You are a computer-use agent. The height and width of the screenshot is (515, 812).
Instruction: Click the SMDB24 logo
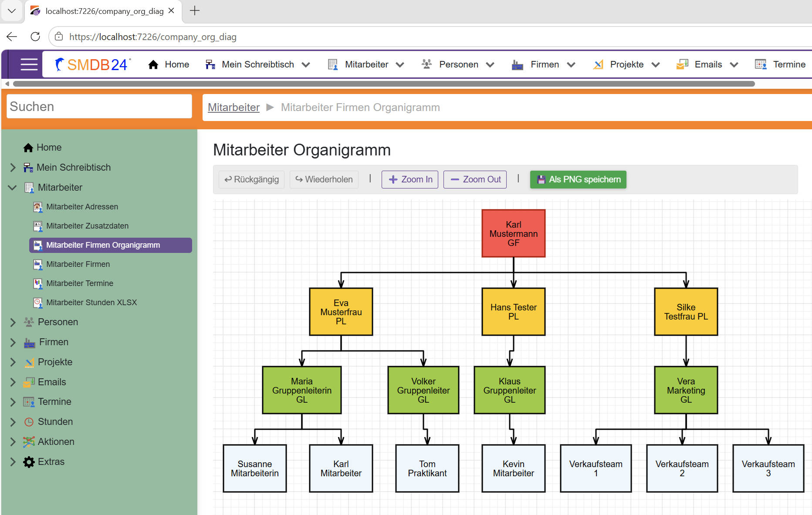93,64
